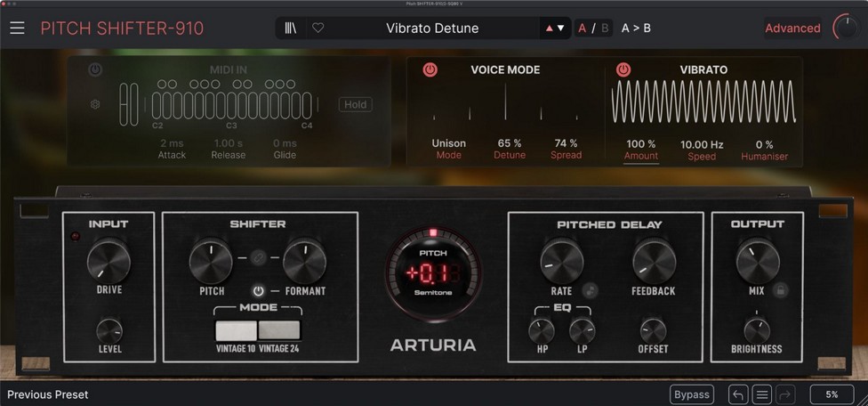868x406 pixels.
Task: Click the 10.00 Hz vibrato Speed value
Action: (702, 144)
